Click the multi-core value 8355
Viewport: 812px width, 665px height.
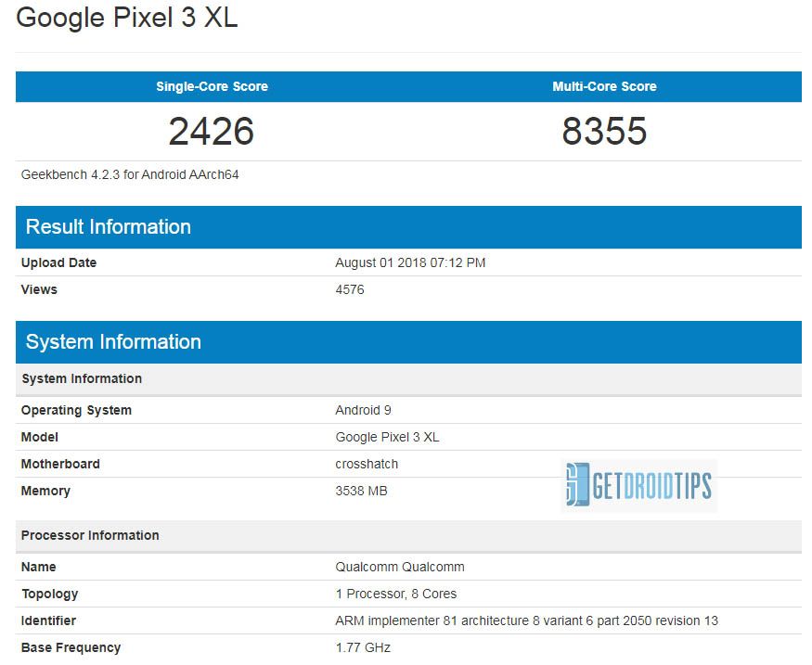(x=604, y=131)
